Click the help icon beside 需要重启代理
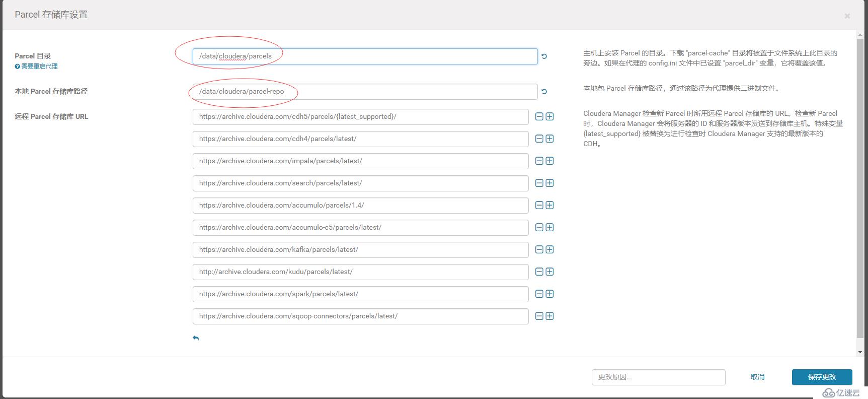This screenshot has height=399, width=868. point(17,66)
